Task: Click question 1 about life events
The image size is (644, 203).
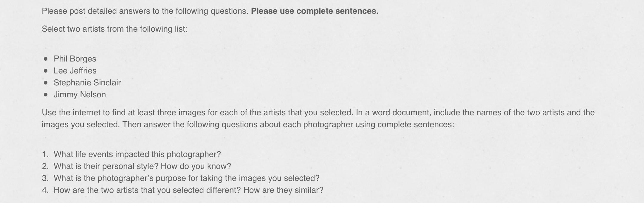Action: [x=137, y=154]
